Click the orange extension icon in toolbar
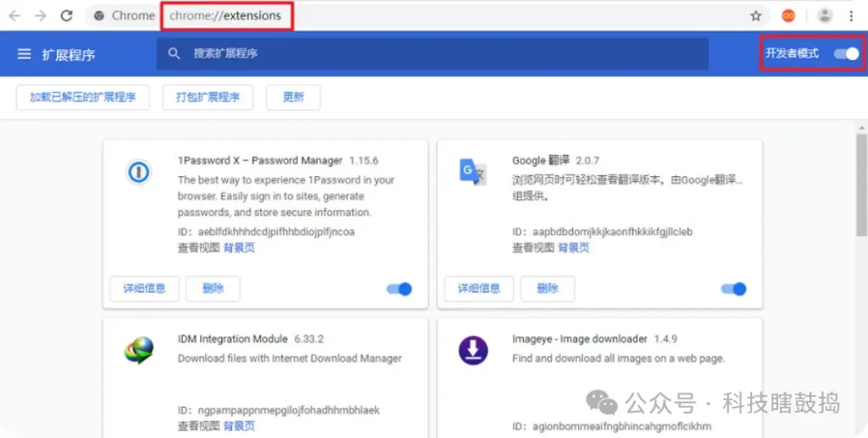 click(788, 16)
